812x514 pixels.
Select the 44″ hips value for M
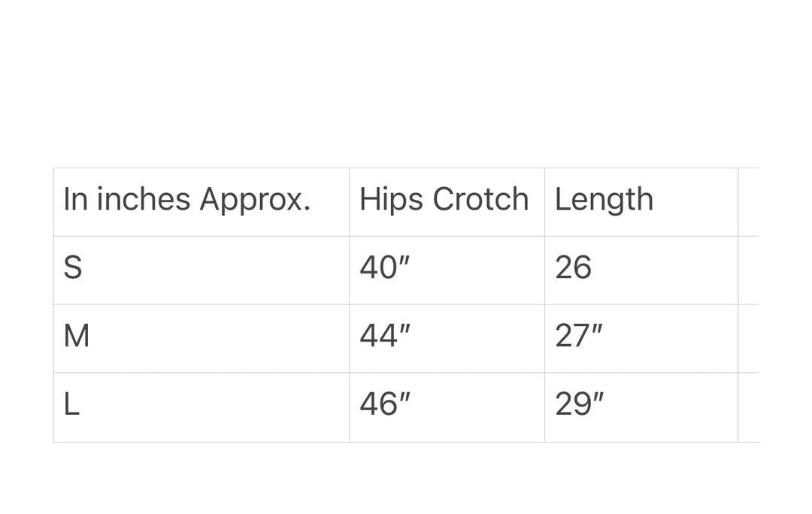click(x=384, y=336)
